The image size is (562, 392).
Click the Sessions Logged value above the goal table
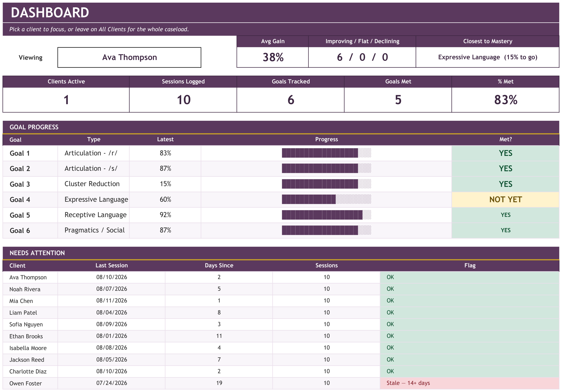(x=183, y=100)
